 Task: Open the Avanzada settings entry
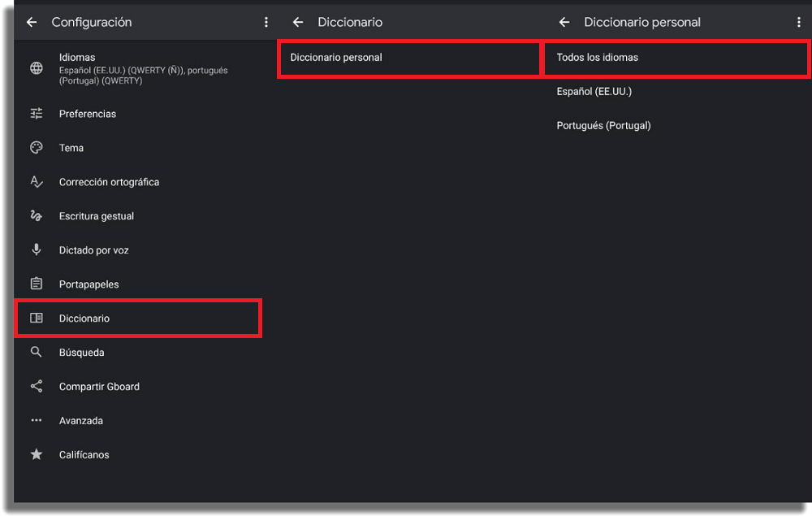tap(137, 420)
